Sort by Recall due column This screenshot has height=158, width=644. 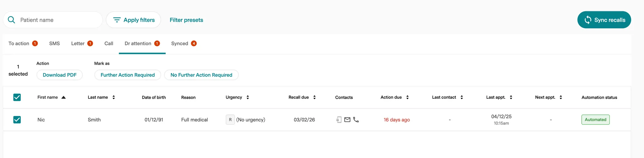[314, 97]
